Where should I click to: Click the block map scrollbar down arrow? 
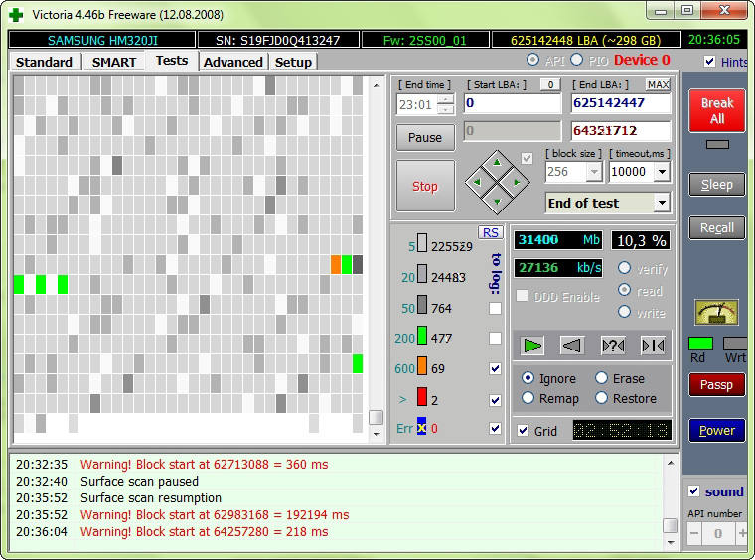[x=377, y=435]
